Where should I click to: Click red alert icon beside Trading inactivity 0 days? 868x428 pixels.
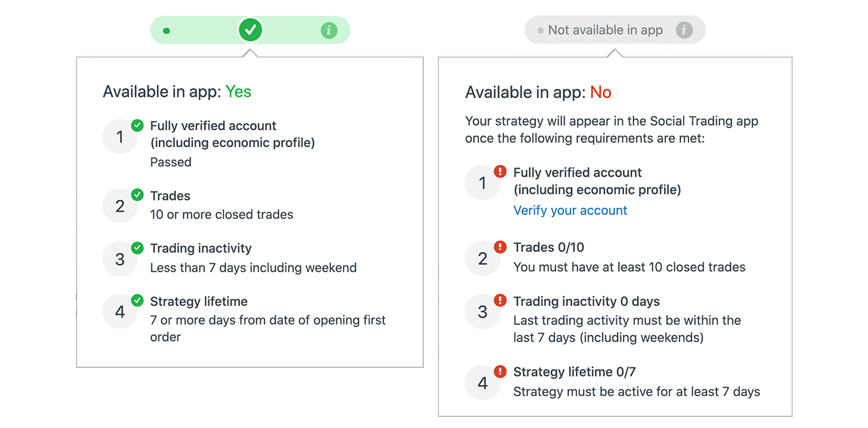[x=500, y=300]
